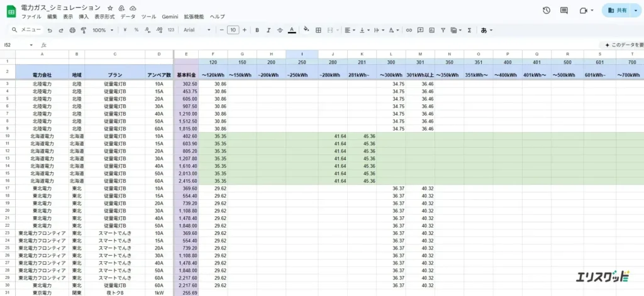Start a meeting with camera icon
This screenshot has height=296, width=644.
(583, 10)
